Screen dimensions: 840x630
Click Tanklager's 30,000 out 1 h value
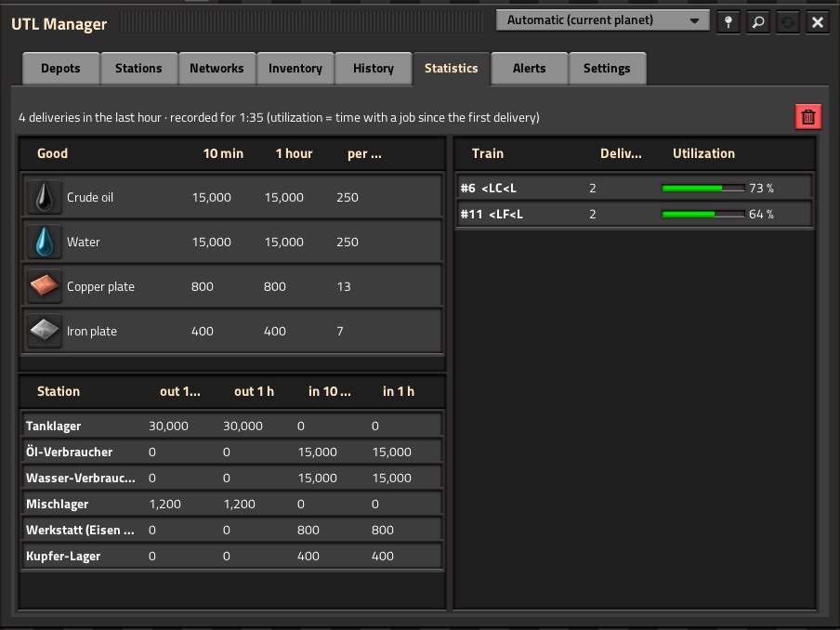(x=243, y=426)
